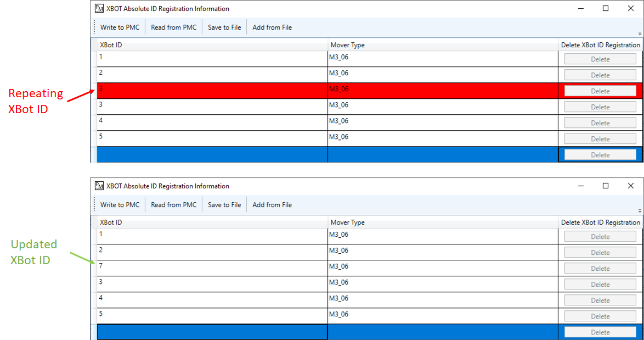
Task: Choose Add from File in the bottom window
Action: point(272,205)
